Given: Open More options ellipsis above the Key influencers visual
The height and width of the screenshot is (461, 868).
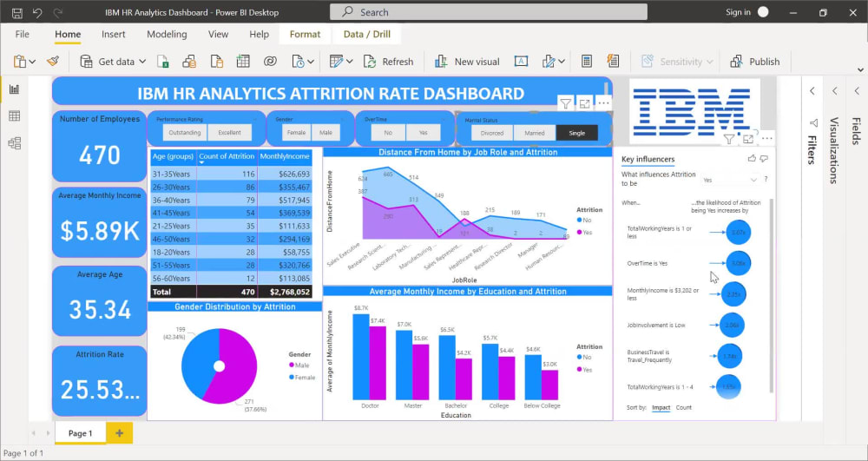Looking at the screenshot, I should click(x=767, y=139).
